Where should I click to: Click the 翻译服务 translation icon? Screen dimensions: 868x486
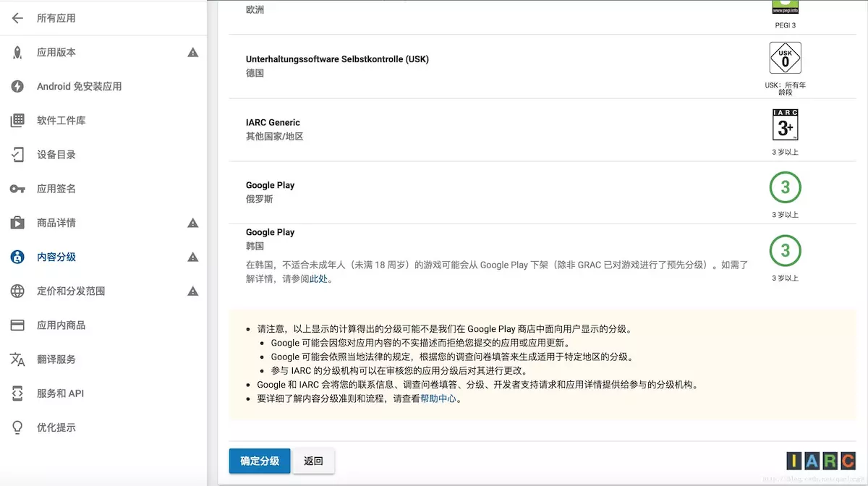point(16,359)
